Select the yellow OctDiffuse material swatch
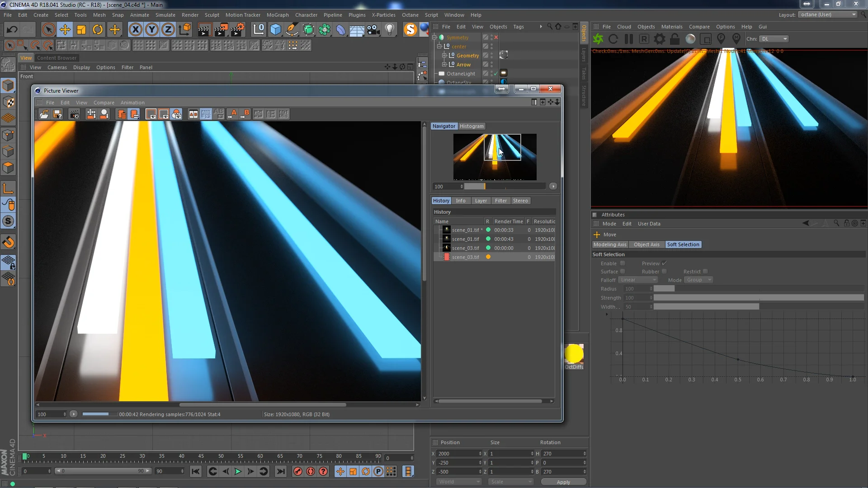 point(574,354)
